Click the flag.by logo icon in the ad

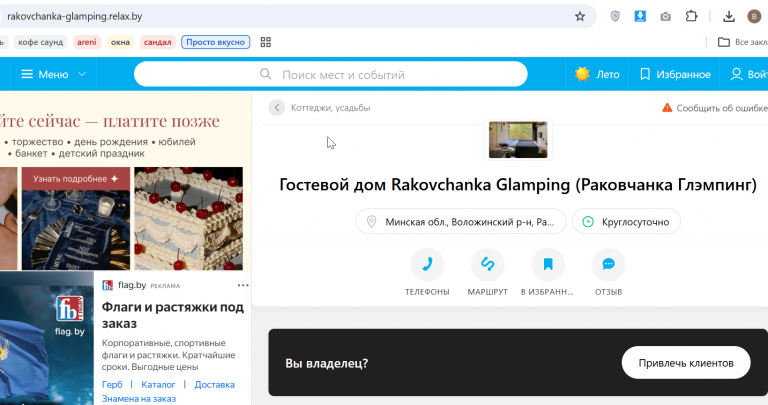pos(107,286)
